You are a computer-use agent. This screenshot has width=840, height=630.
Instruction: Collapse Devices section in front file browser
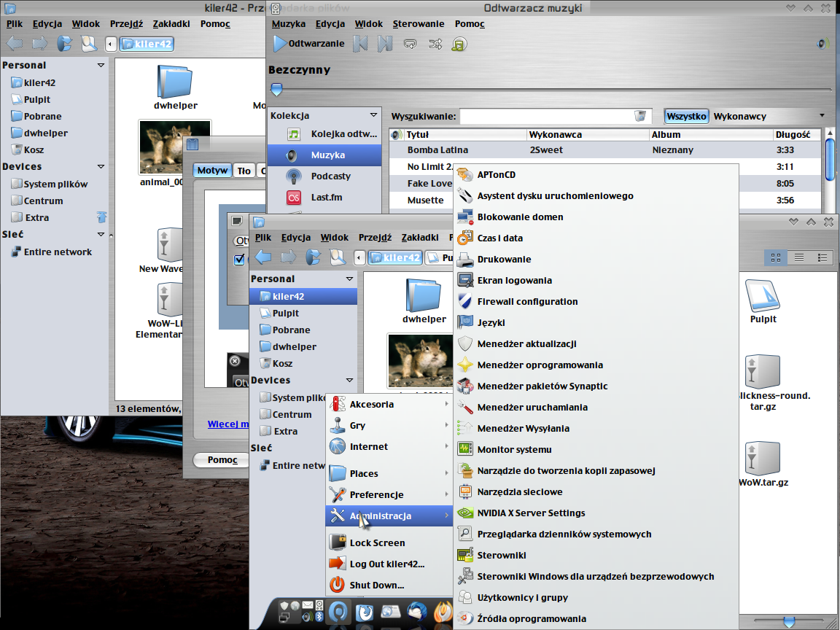pos(349,380)
